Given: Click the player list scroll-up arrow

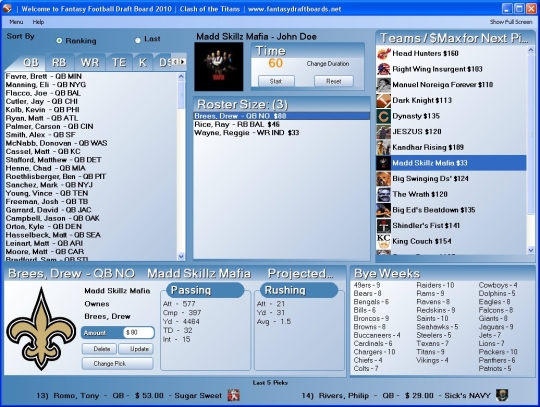Looking at the screenshot, I should pyautogui.click(x=181, y=77).
